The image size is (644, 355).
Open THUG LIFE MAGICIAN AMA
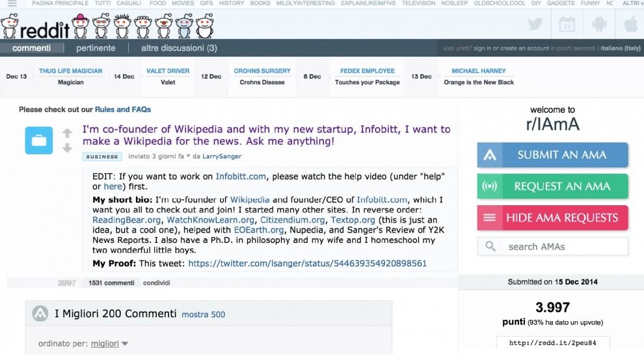tap(71, 71)
